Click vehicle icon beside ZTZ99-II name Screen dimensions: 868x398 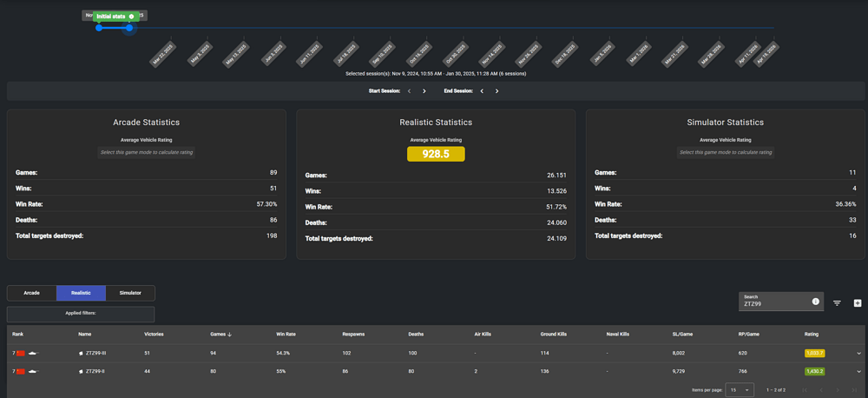81,371
